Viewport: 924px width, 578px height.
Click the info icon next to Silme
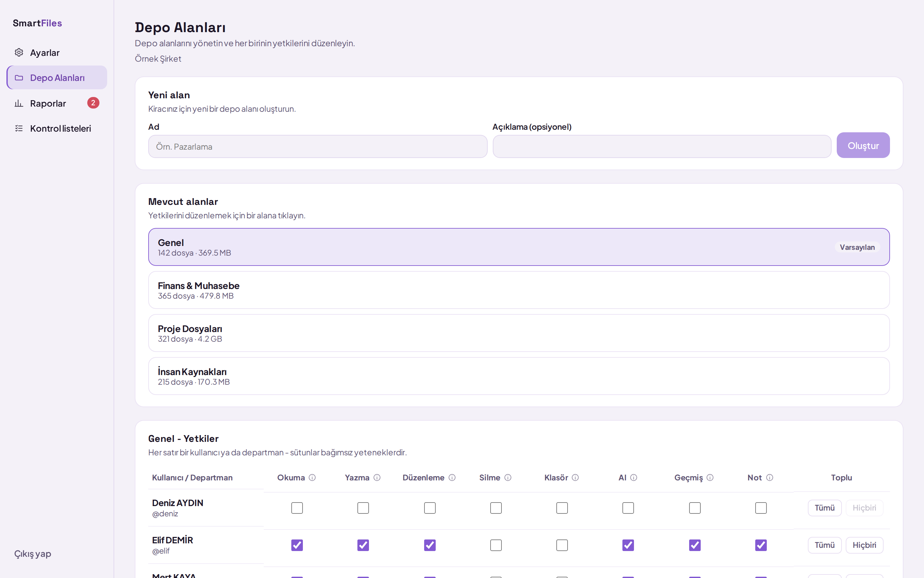(x=508, y=477)
